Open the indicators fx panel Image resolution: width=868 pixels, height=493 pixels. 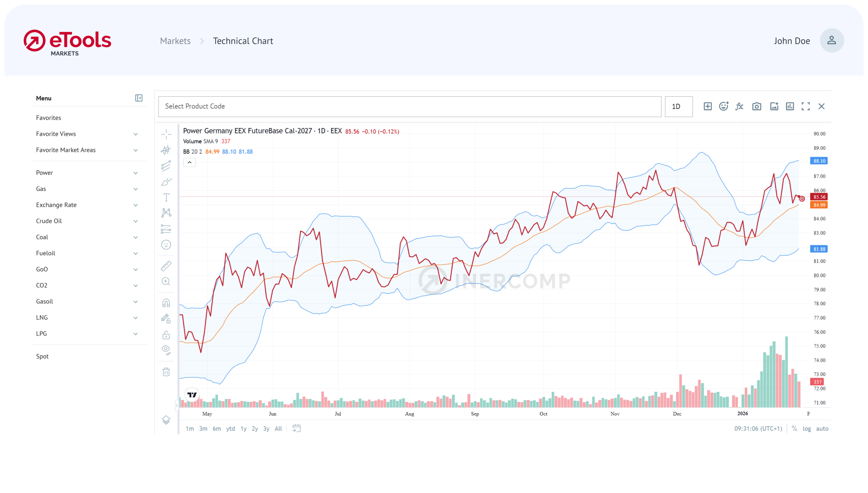(x=740, y=106)
